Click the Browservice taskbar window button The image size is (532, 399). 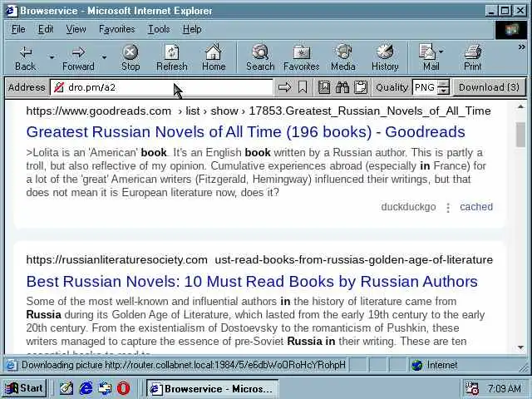pyautogui.click(x=213, y=388)
